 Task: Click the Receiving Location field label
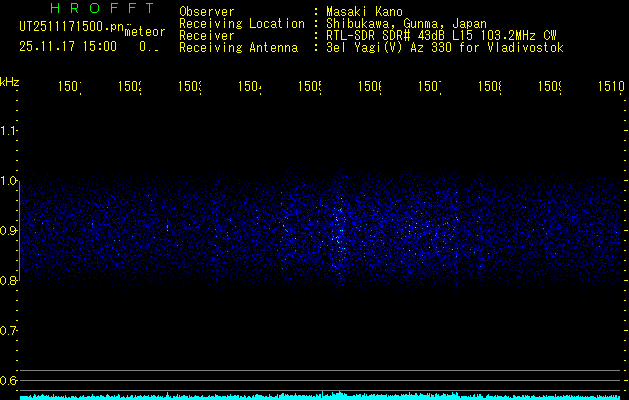pyautogui.click(x=241, y=23)
